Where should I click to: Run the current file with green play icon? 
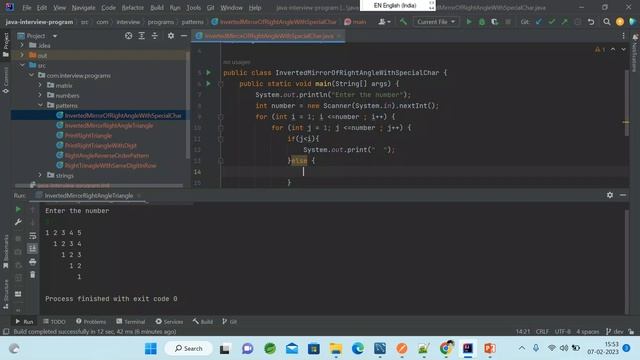(469, 22)
